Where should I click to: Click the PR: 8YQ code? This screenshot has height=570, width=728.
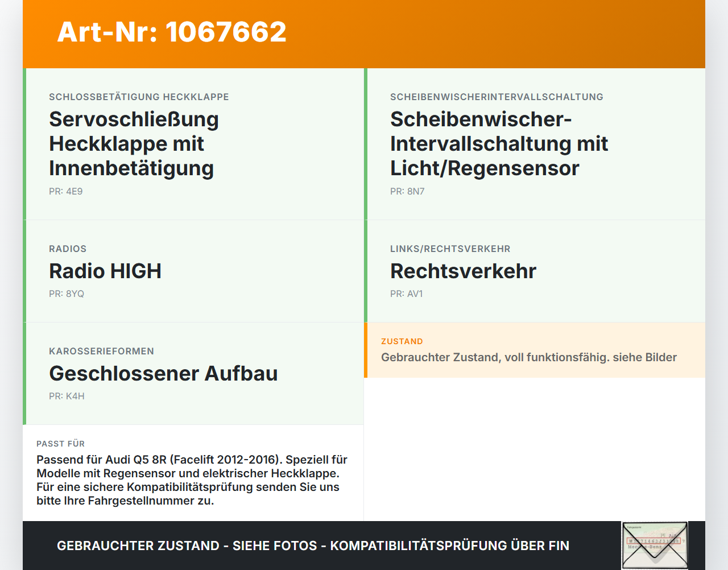pos(67,294)
